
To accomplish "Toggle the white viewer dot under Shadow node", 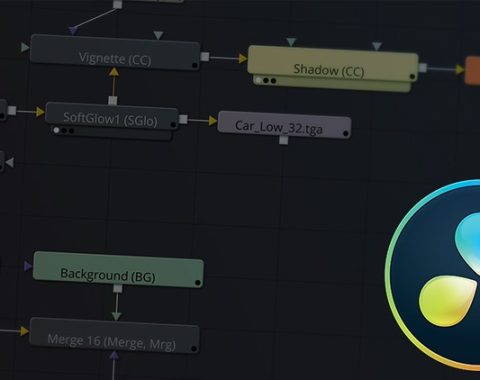I will pos(258,80).
